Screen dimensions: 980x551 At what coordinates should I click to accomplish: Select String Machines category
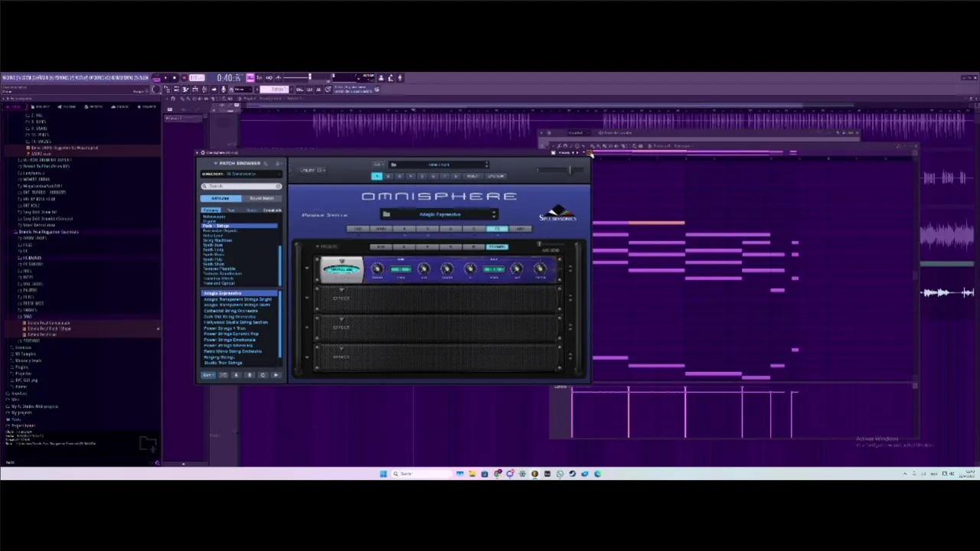[217, 240]
